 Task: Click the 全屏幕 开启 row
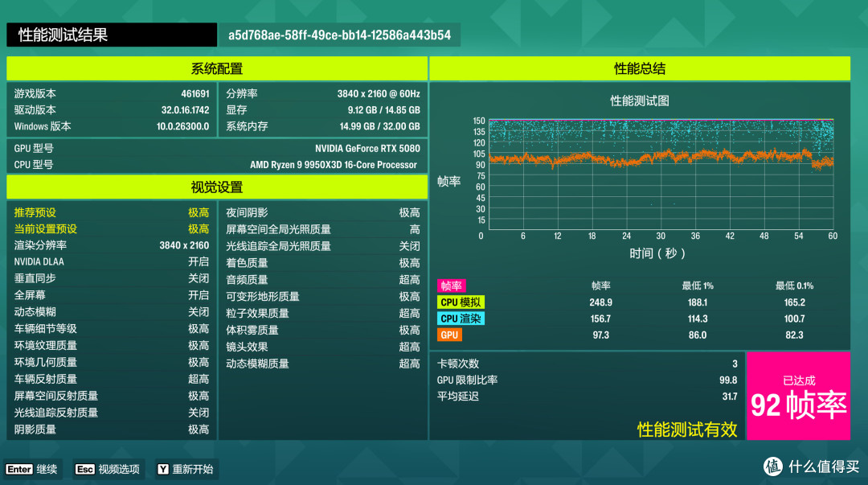(x=112, y=295)
